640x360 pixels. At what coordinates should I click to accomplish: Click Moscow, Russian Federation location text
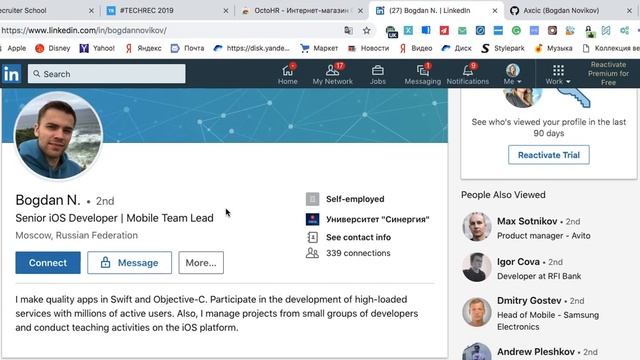tap(77, 236)
